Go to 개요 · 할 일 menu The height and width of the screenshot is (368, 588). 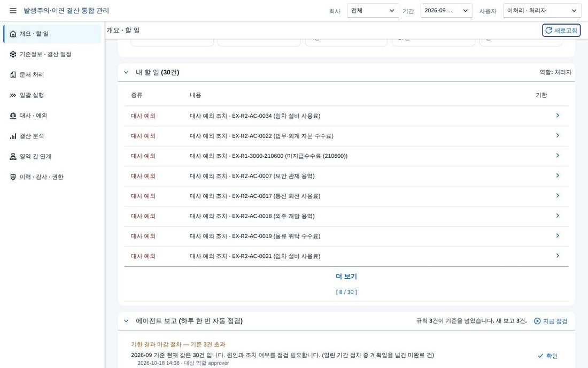52,34
